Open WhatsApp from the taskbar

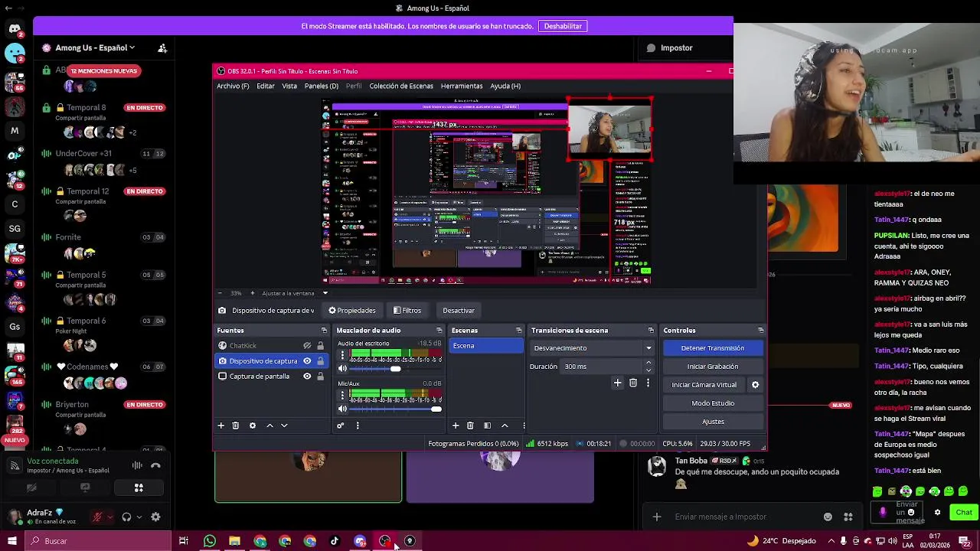click(209, 541)
